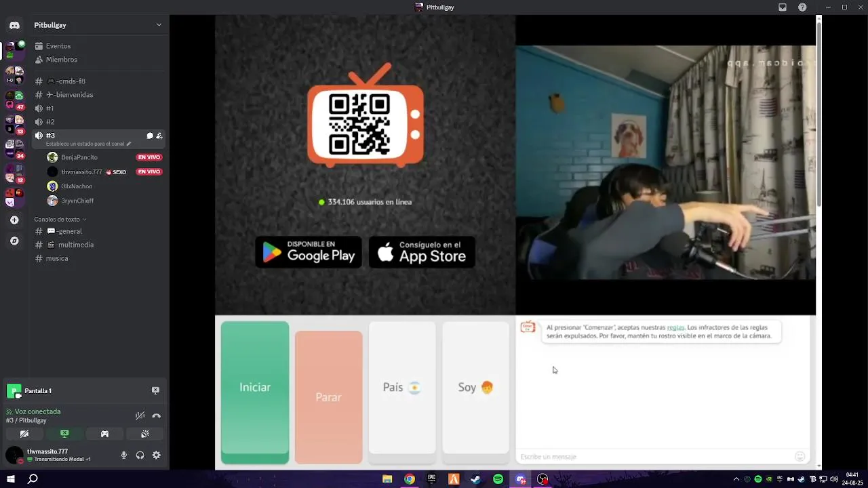Click the orange TV QR code logo
The height and width of the screenshot is (488, 868).
point(366,115)
